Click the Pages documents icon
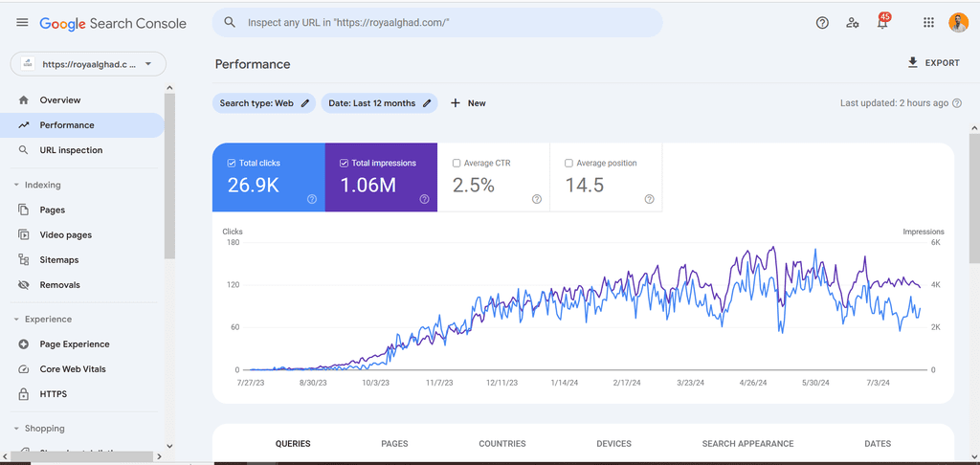Viewport: 980px width, 465px height. click(24, 210)
